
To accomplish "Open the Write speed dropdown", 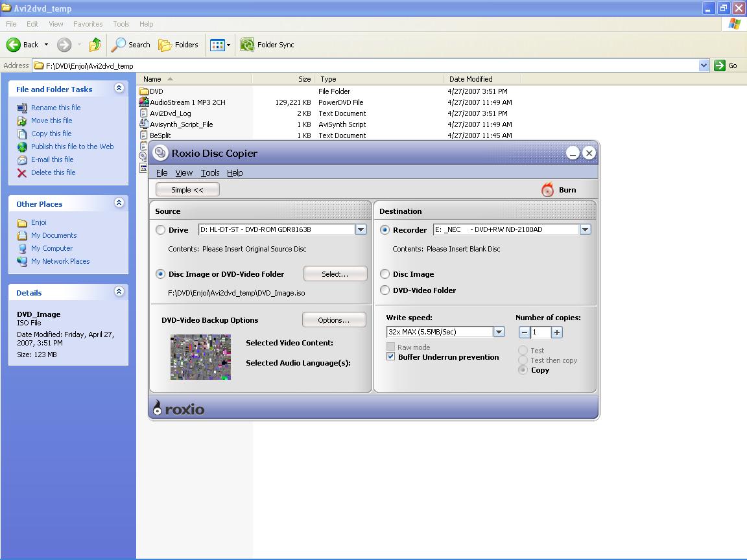I will point(499,332).
